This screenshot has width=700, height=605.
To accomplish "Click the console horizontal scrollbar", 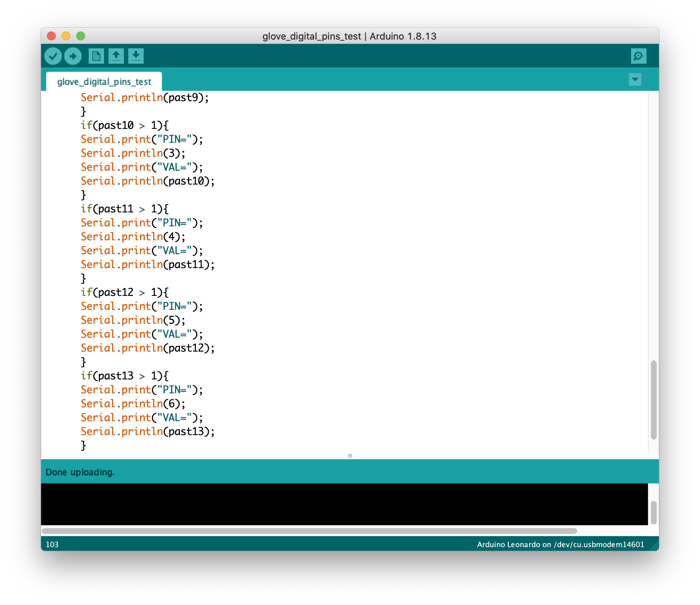I will pos(310,531).
